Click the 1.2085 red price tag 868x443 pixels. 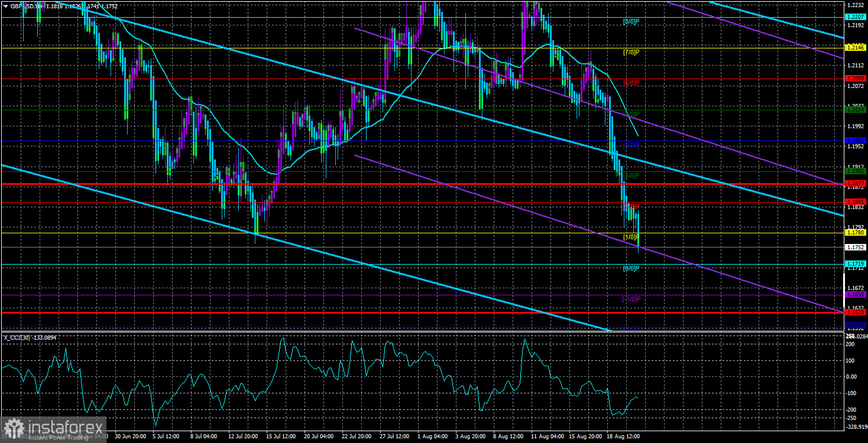(x=856, y=79)
